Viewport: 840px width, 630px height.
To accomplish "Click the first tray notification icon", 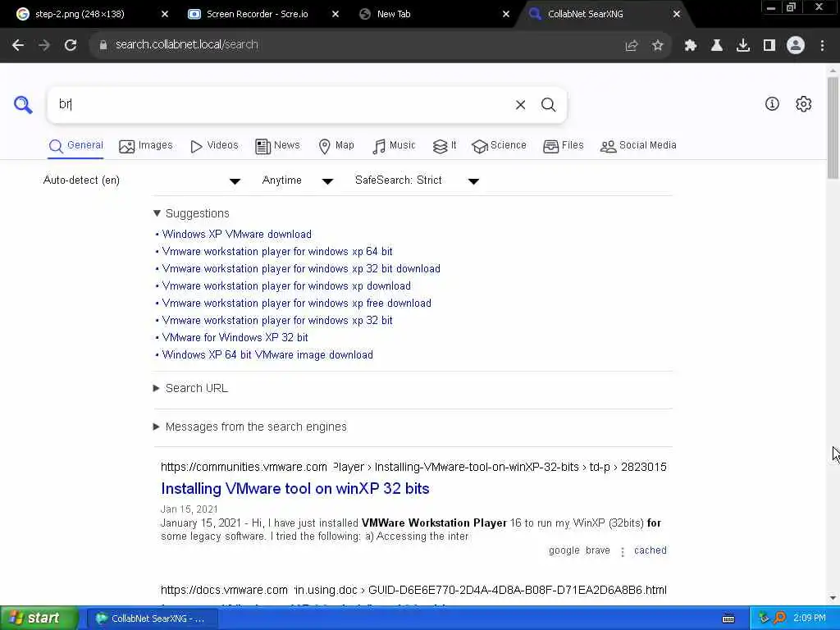I will pos(764,618).
